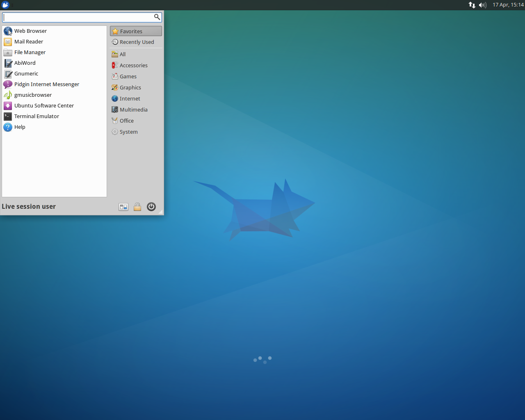This screenshot has width=525, height=420.
Task: Start AbiWord word processor
Action: (x=54, y=63)
